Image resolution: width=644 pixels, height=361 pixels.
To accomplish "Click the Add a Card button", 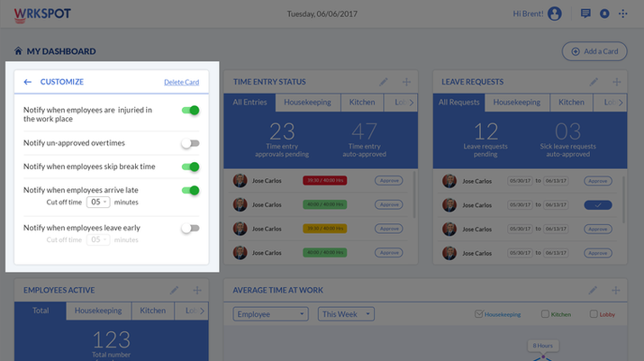I will [x=594, y=51].
